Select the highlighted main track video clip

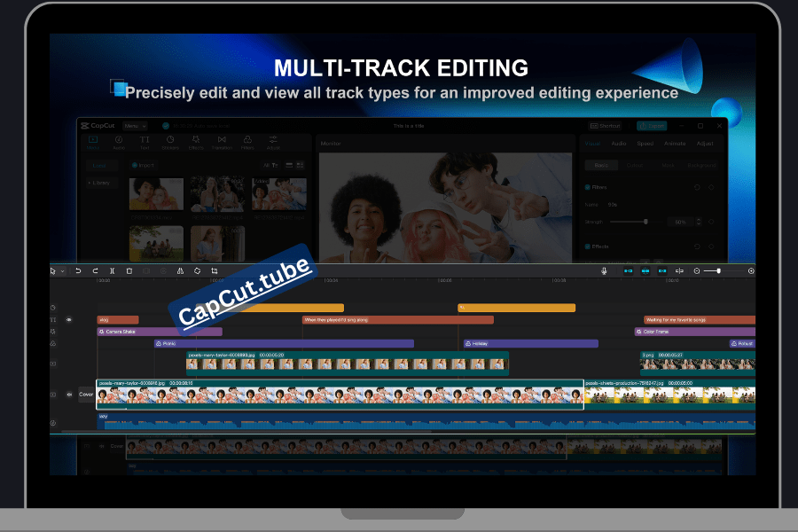pos(340,394)
